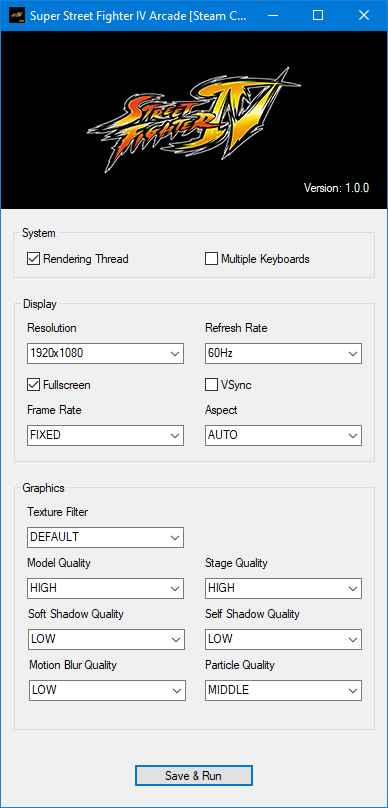388x808 pixels.
Task: Minimize the configuration window
Action: click(x=272, y=15)
